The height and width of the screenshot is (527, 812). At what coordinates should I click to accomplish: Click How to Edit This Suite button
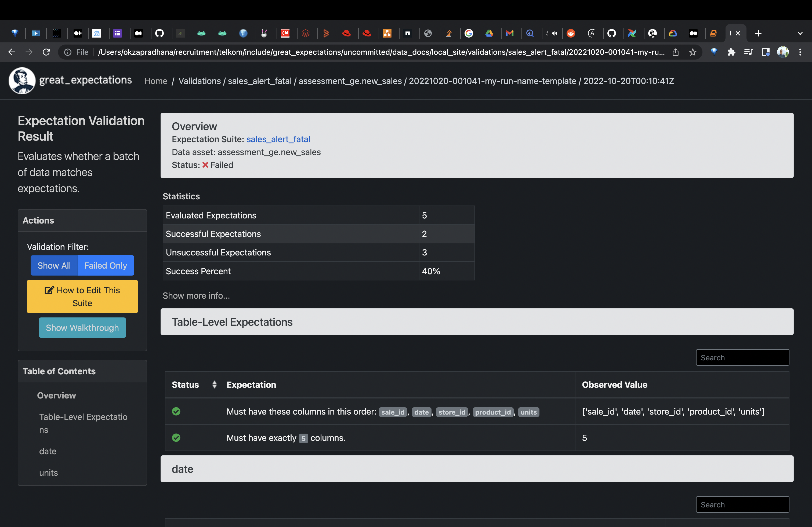coord(82,297)
